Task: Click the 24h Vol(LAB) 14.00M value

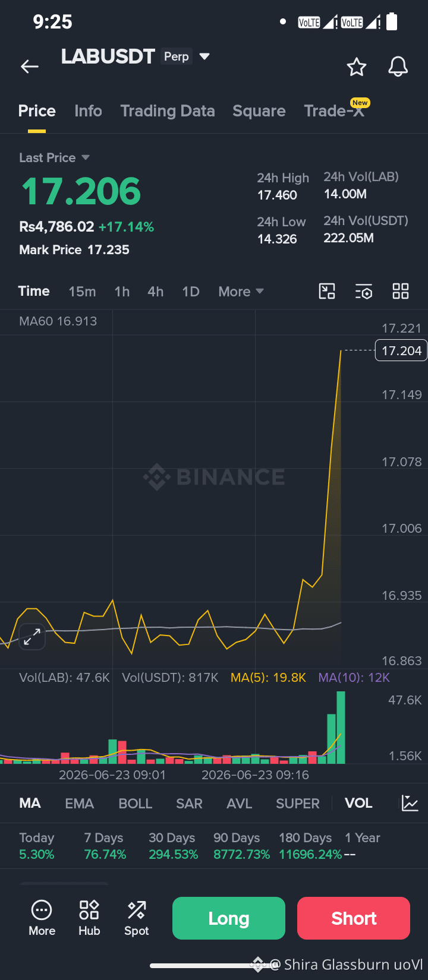Action: click(345, 194)
